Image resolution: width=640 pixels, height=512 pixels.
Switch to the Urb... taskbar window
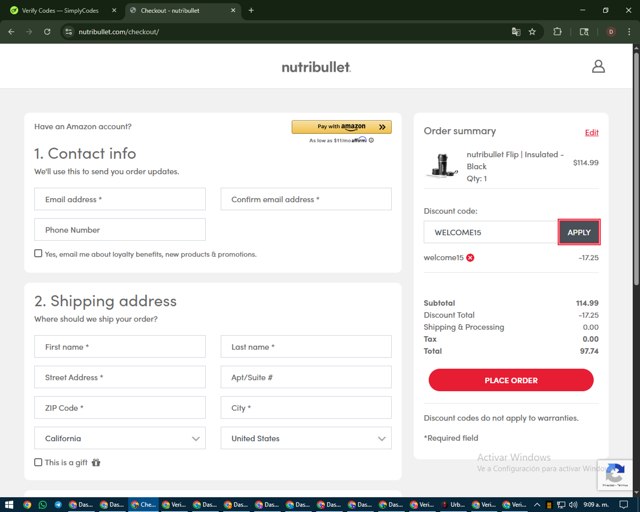click(x=453, y=505)
